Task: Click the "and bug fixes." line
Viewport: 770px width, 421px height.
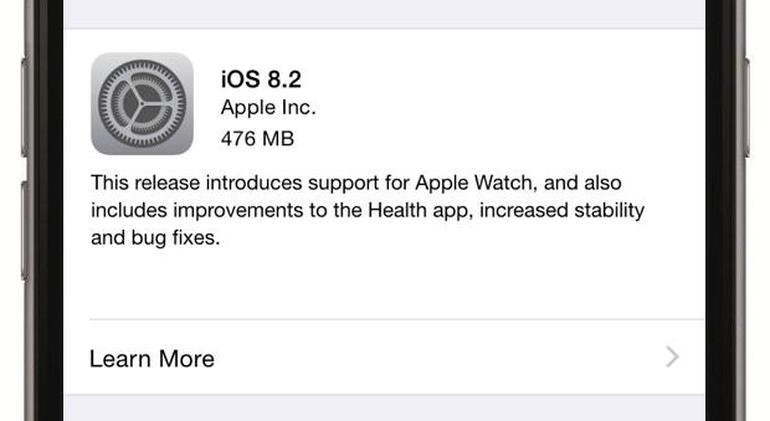Action: (x=155, y=238)
